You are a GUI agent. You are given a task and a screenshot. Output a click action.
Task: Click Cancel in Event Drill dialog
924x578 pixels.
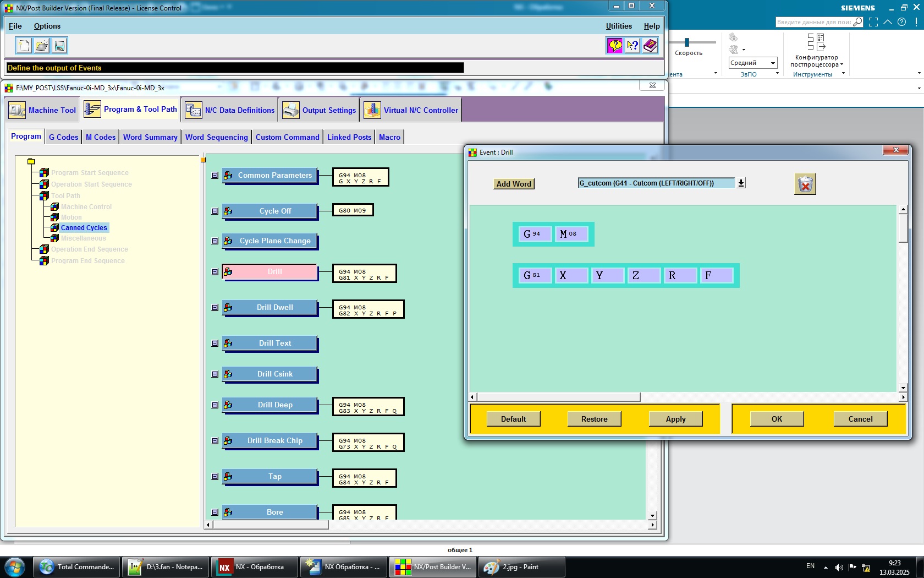tap(861, 419)
